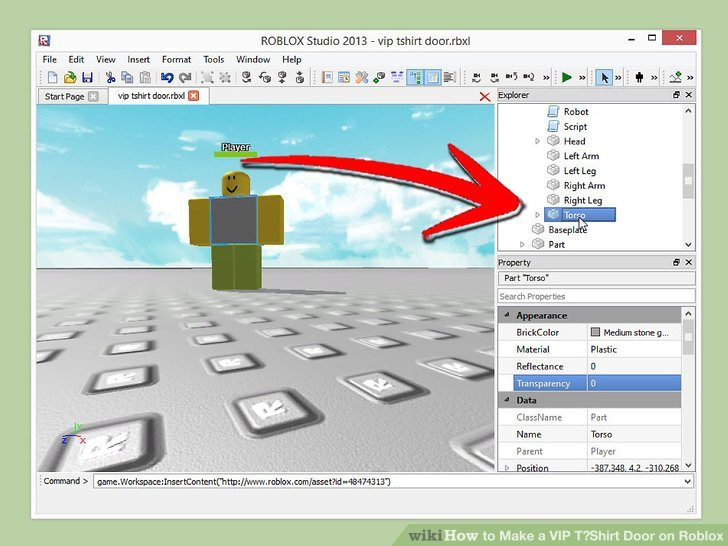Image resolution: width=728 pixels, height=546 pixels.
Task: Click the Open file folder icon
Action: (70, 77)
